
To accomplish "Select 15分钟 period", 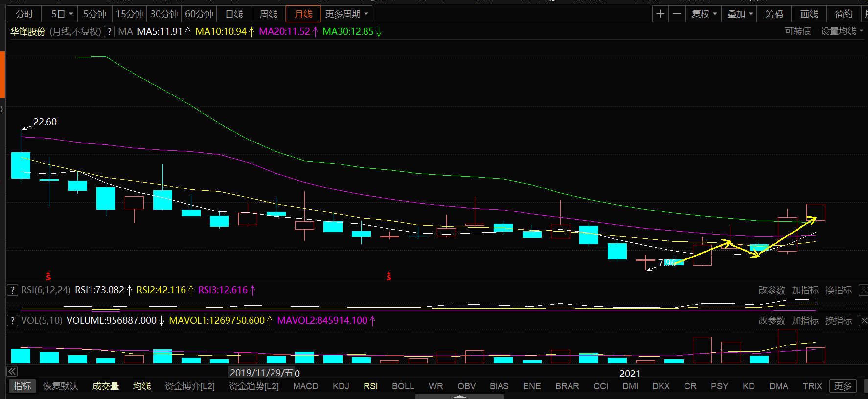I will 129,14.
